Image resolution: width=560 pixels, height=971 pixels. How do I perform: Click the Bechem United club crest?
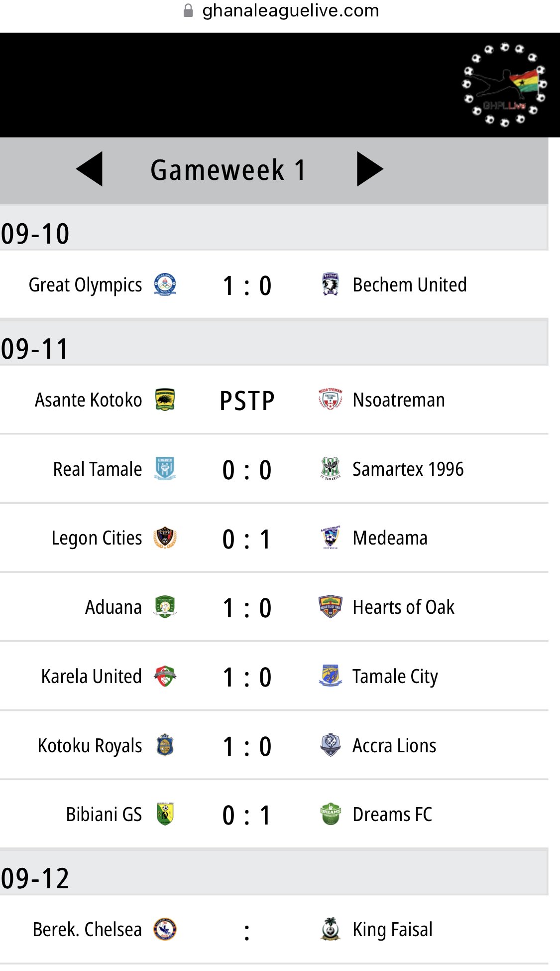330,285
